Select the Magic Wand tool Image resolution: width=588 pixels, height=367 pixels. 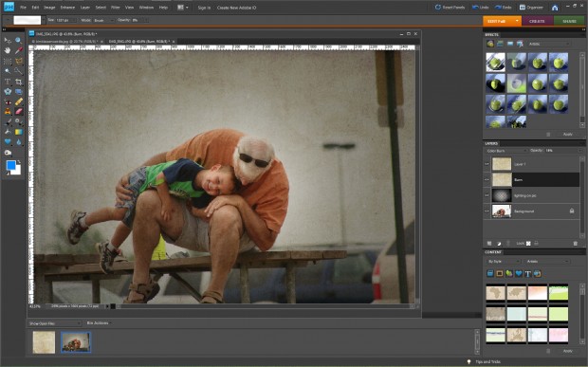coord(8,71)
